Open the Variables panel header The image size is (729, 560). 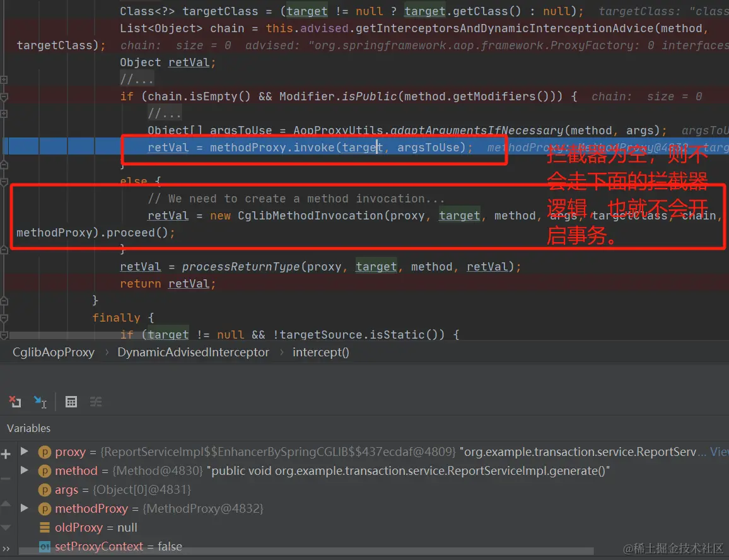[x=29, y=428]
